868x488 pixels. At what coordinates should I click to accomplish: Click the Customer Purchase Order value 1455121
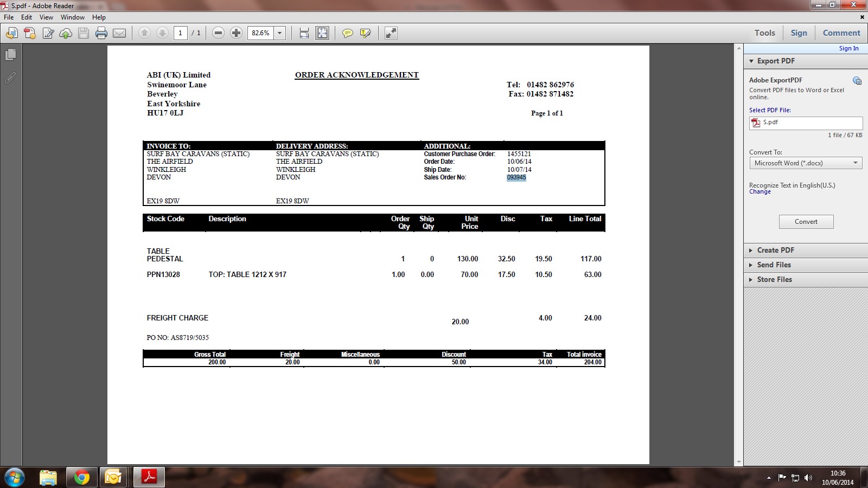pyautogui.click(x=519, y=154)
